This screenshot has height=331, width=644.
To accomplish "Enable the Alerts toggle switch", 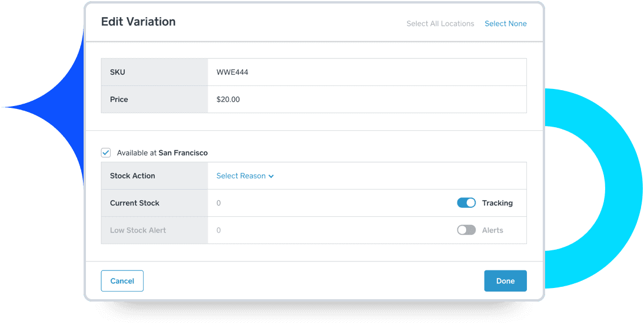I will tap(466, 230).
